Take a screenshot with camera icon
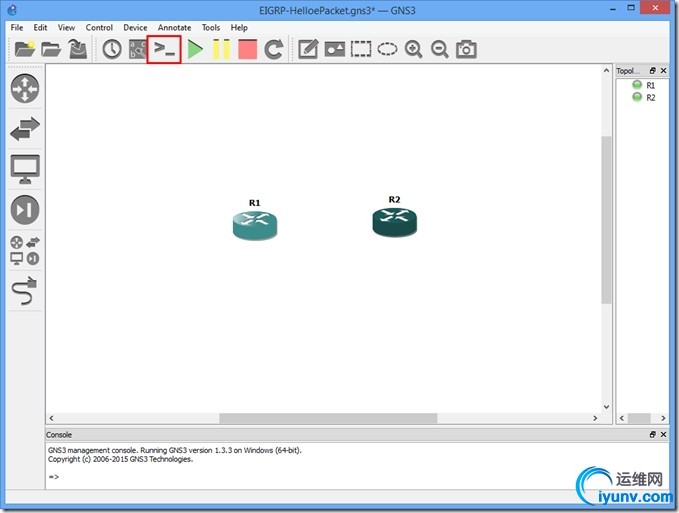 click(x=466, y=49)
